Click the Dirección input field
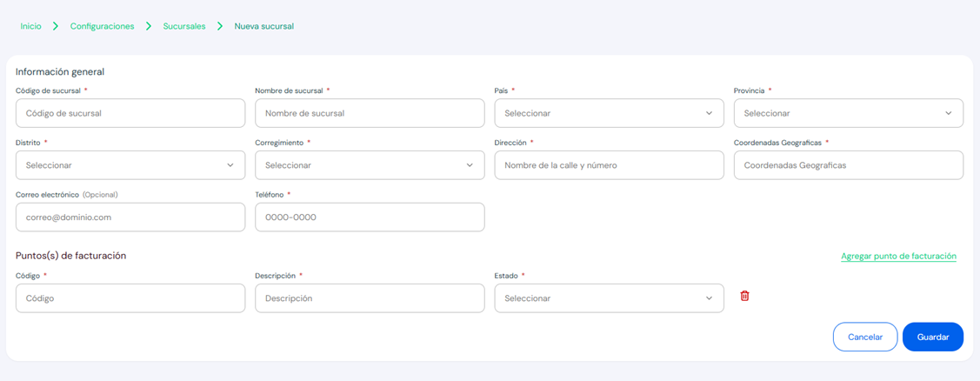This screenshot has height=381, width=980. tap(610, 165)
